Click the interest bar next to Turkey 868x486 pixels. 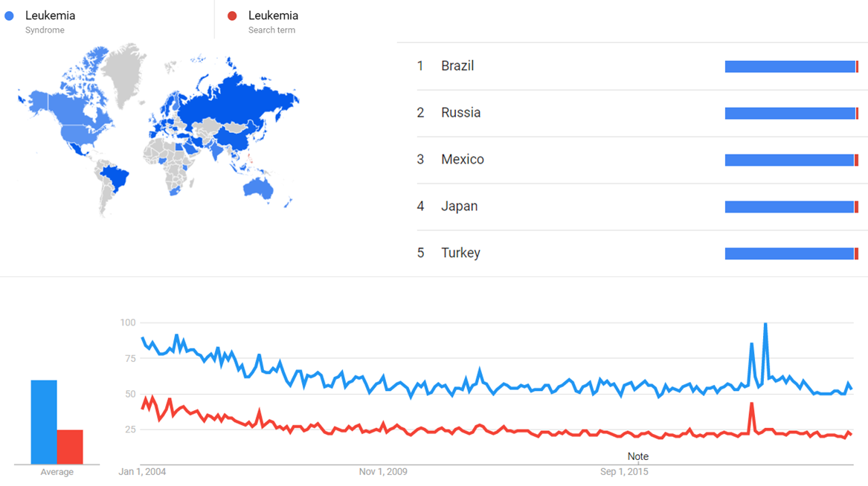click(x=791, y=254)
